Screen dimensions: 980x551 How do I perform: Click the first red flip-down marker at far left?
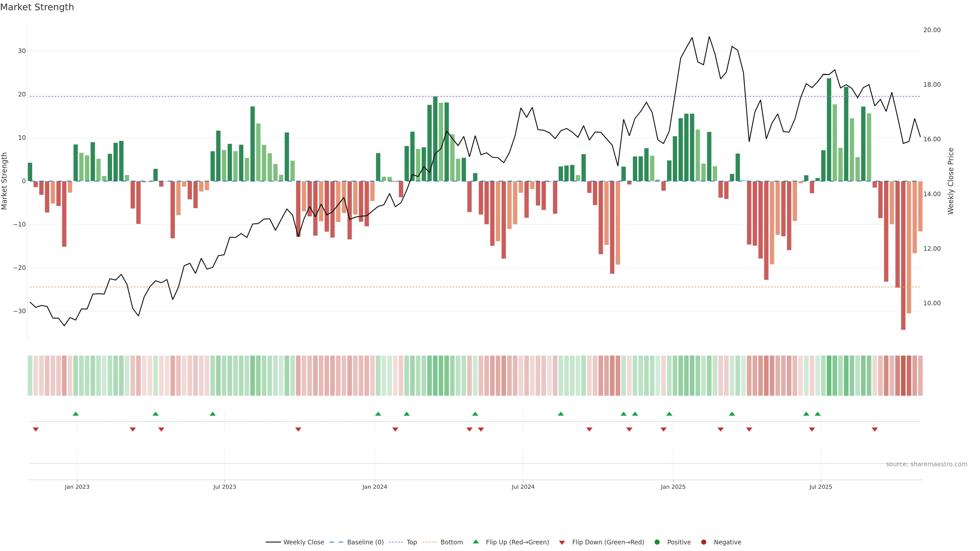click(x=36, y=429)
